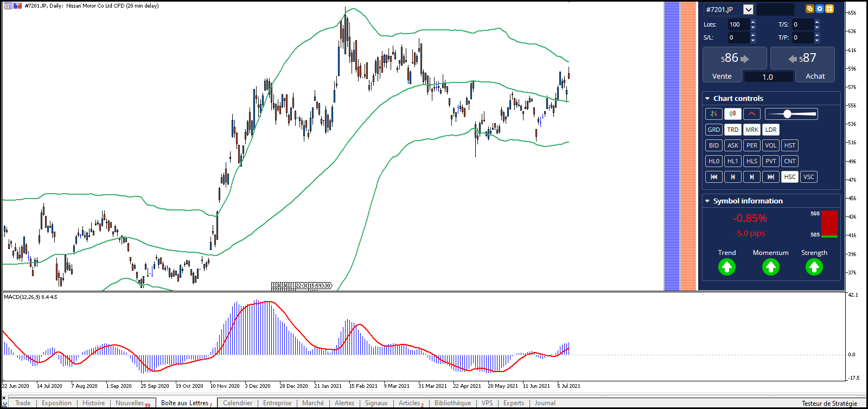Toggle the CNT button
Image resolution: width=868 pixels, height=409 pixels.
click(790, 161)
